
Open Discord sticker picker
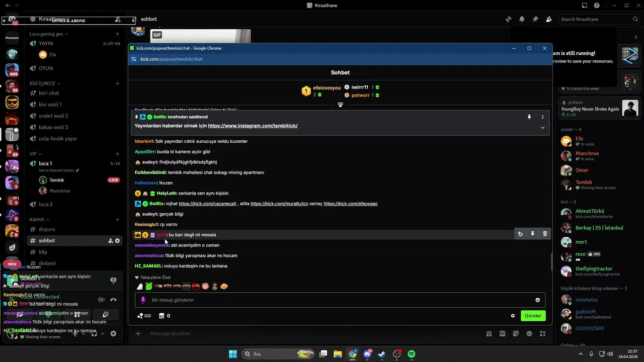click(x=516, y=333)
